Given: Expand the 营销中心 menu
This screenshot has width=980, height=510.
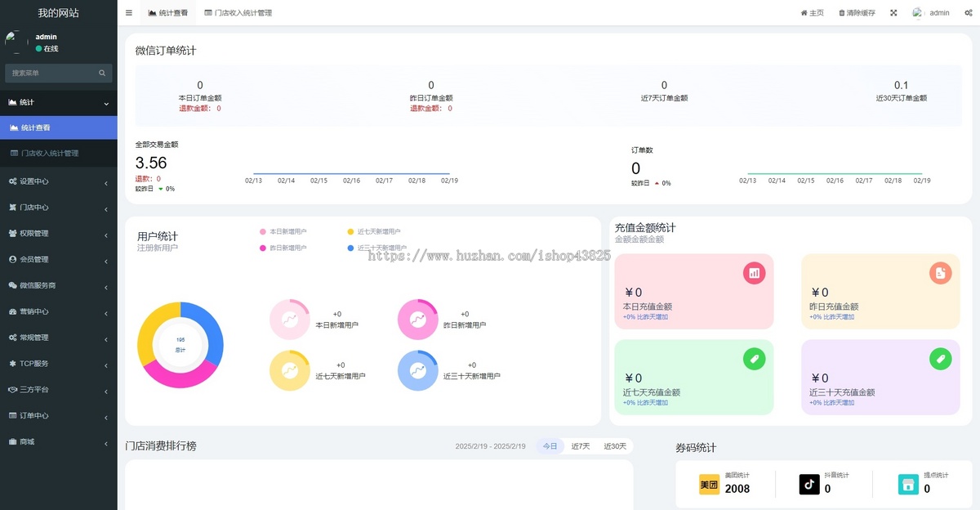Looking at the screenshot, I should [x=59, y=312].
